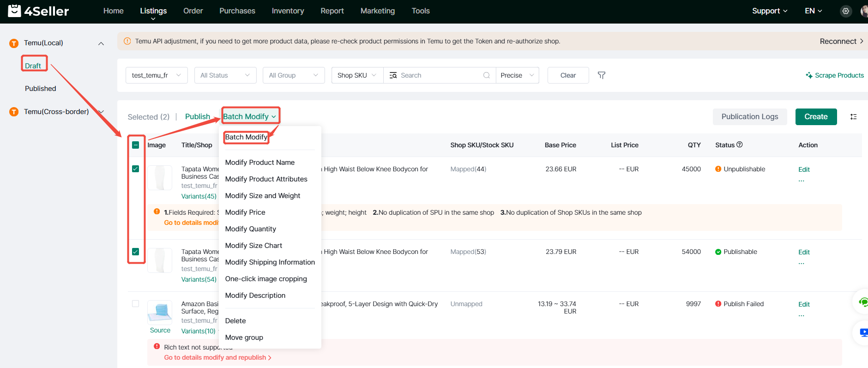This screenshot has height=368, width=868.
Task: Open Variants(45) link
Action: (x=199, y=196)
